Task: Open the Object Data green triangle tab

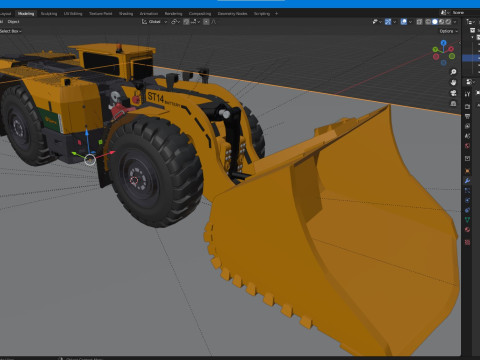Action: [467, 220]
